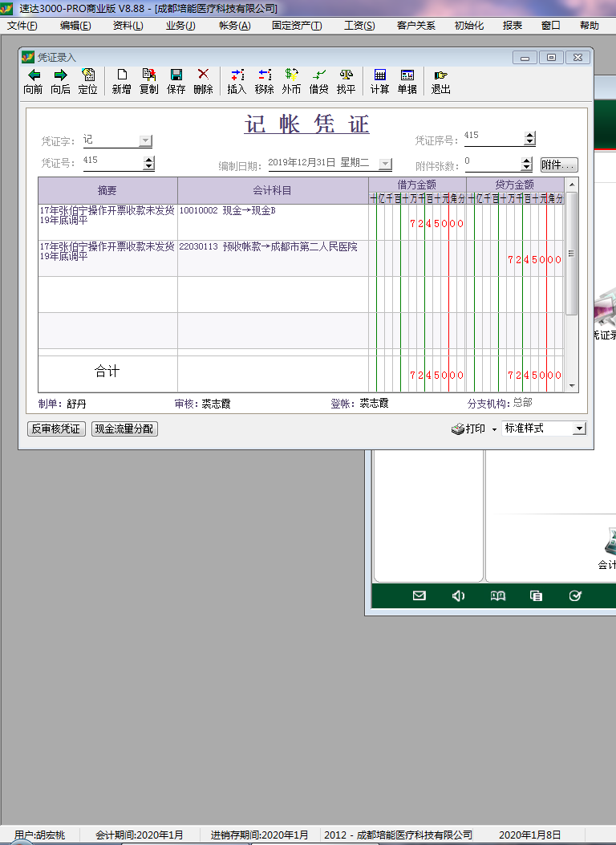The width and height of the screenshot is (616, 845).
Task: Click the printer 打印 icon
Action: (458, 429)
